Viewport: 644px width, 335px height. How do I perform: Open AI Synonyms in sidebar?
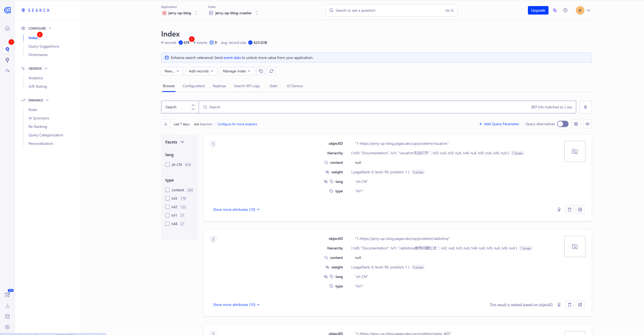point(39,118)
